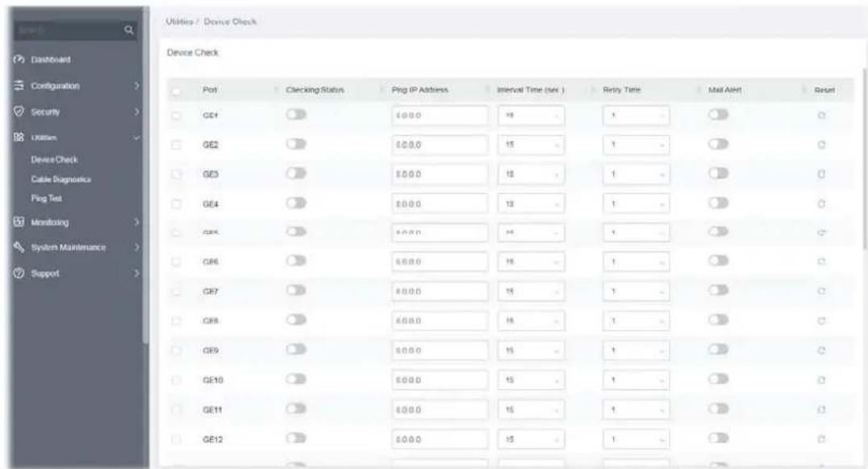Sort by Ping IP Address column header
The height and width of the screenshot is (469, 868).
[419, 90]
